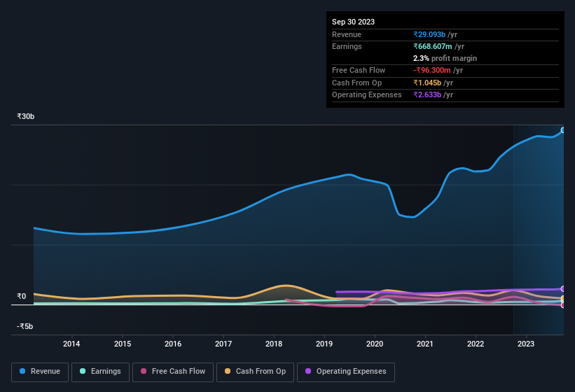Click the orange Cash From Op endpoint marker
575x392 pixels.
563,299
